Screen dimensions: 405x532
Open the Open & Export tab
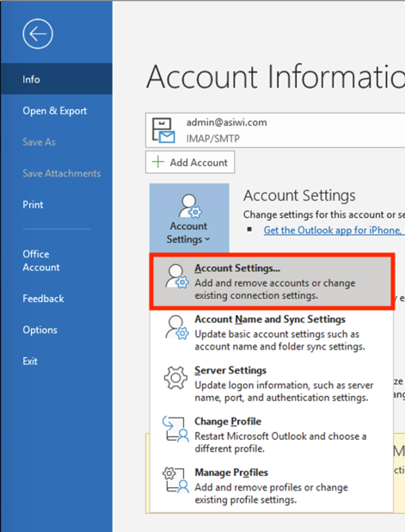point(56,110)
